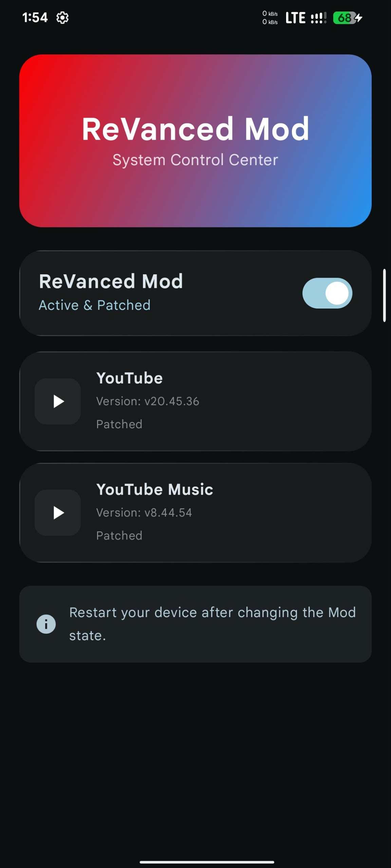The height and width of the screenshot is (868, 391).
Task: Tap the signal strength bars icon
Action: (x=319, y=18)
